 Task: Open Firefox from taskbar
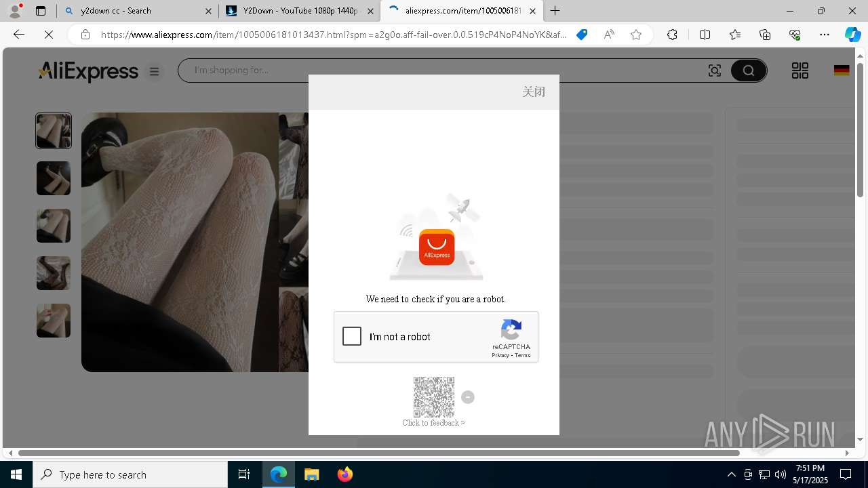[344, 474]
